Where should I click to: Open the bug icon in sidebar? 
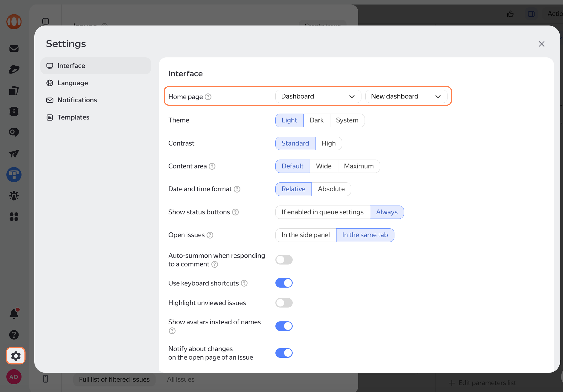tap(14, 196)
